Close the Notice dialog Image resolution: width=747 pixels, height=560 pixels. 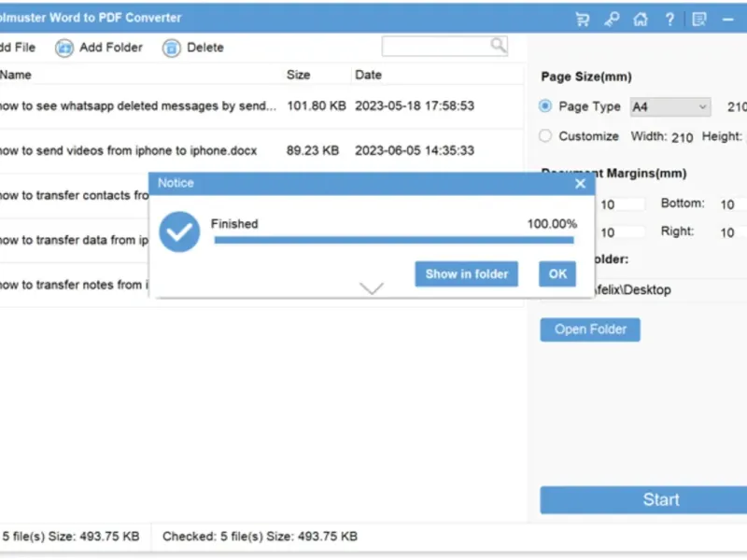point(580,183)
